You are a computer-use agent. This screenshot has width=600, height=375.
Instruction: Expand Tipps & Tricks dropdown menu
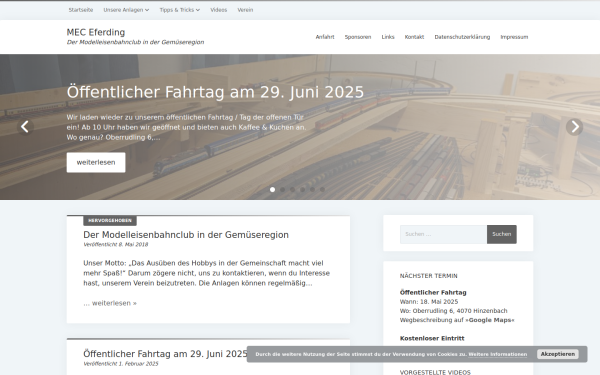tap(179, 10)
